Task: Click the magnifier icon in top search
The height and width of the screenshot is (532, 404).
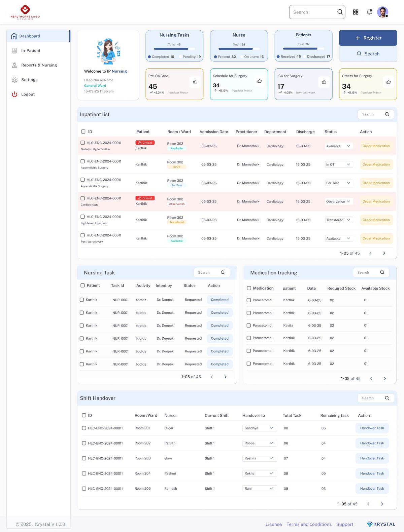Action: click(x=340, y=12)
